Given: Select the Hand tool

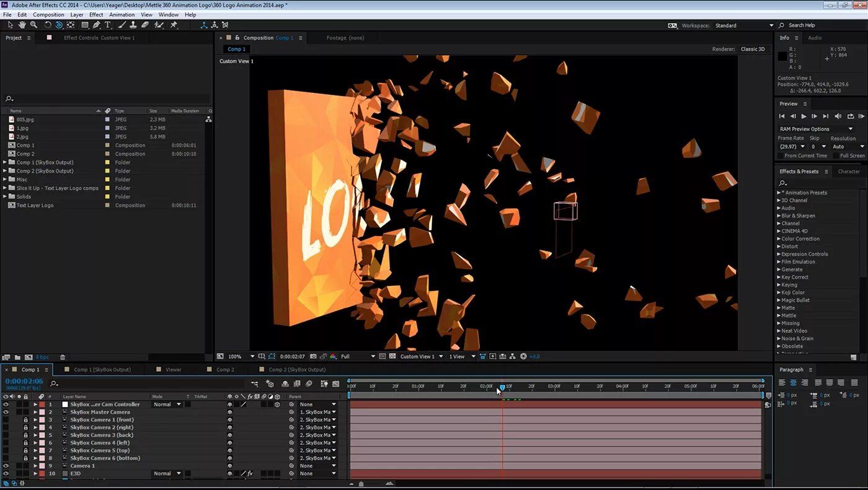Looking at the screenshot, I should click(x=21, y=25).
